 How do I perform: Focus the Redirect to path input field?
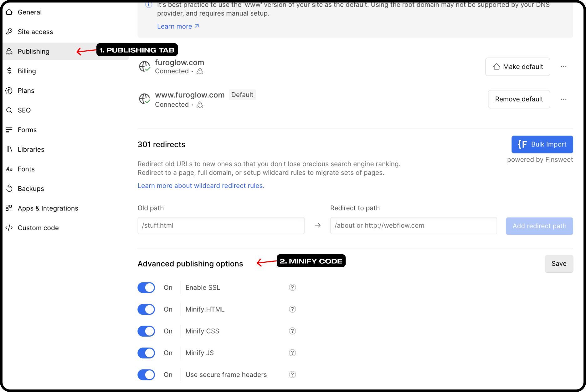(414, 225)
